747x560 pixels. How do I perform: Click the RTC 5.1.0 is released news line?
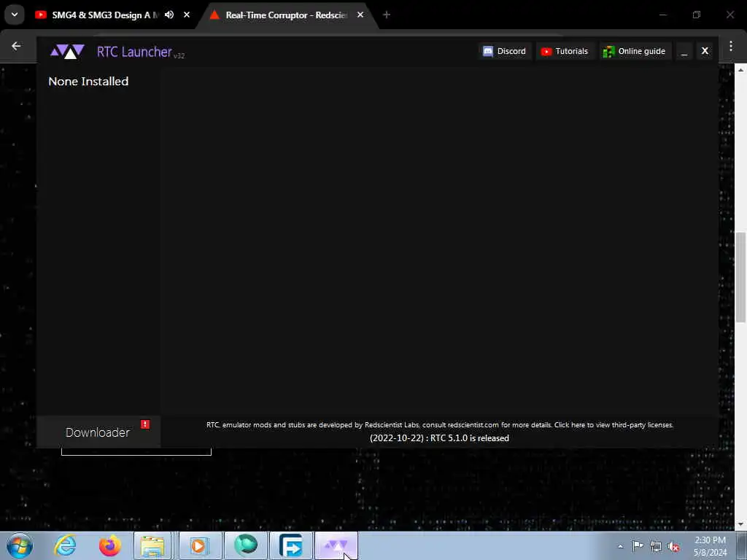click(439, 438)
